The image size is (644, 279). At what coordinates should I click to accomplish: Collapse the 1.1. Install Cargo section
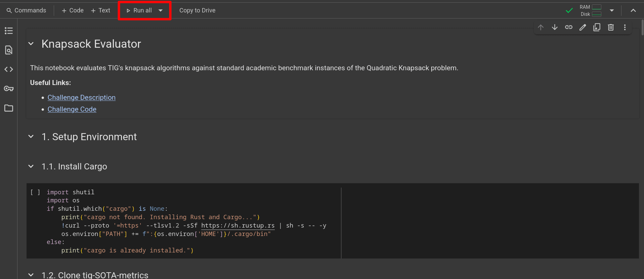[31, 166]
